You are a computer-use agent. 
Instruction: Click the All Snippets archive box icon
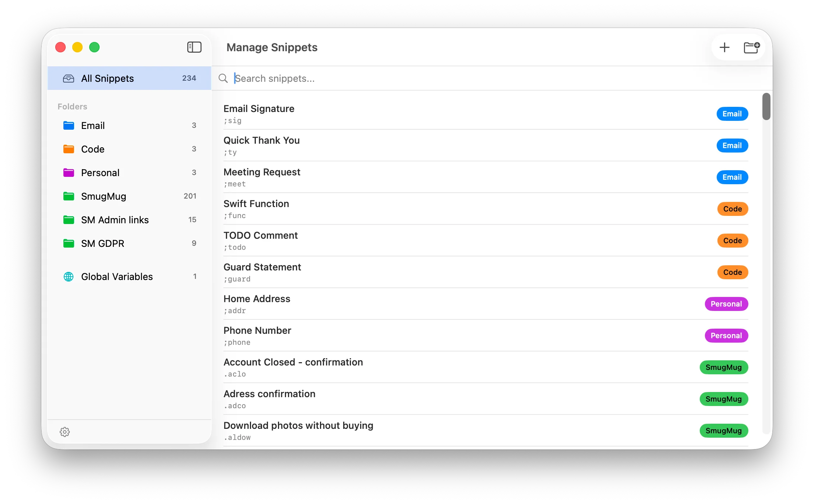point(69,78)
